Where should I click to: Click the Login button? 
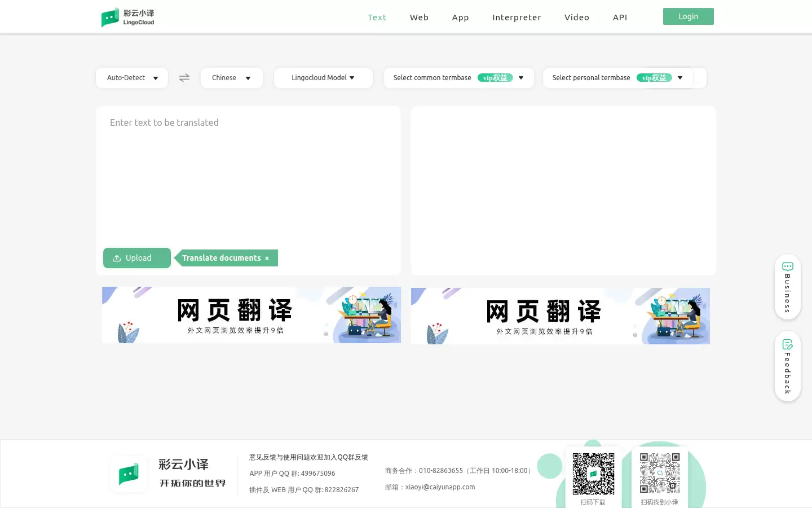tap(689, 16)
